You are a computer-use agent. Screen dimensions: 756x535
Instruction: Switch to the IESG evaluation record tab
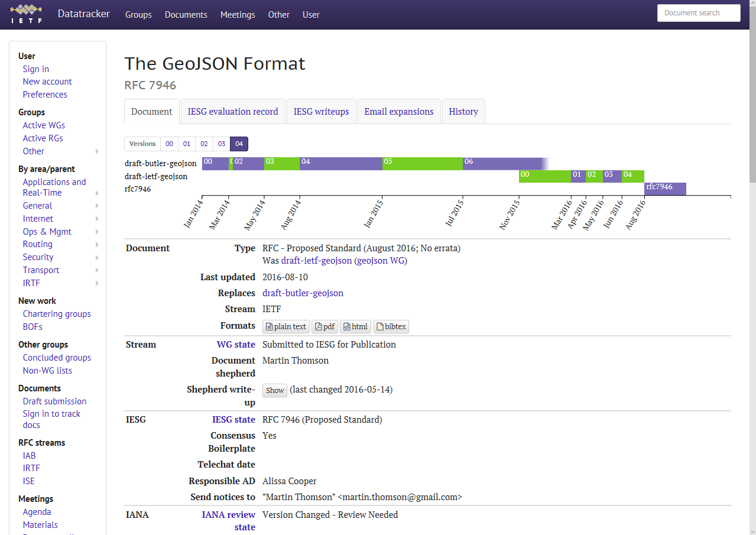point(232,111)
